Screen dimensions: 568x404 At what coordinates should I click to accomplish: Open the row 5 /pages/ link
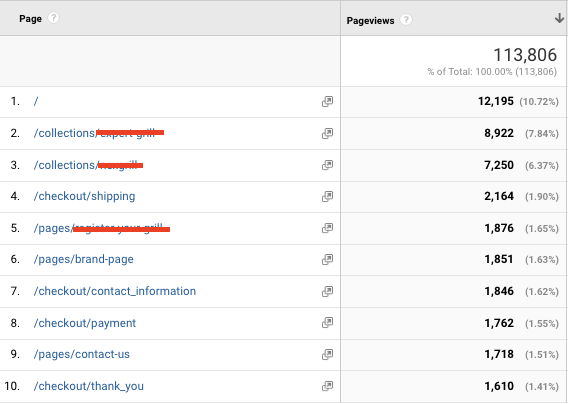101,228
